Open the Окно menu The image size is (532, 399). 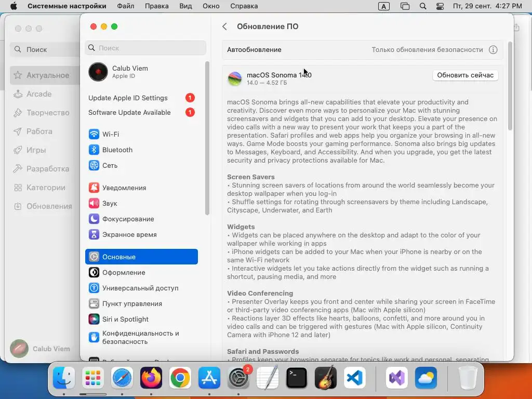211,6
